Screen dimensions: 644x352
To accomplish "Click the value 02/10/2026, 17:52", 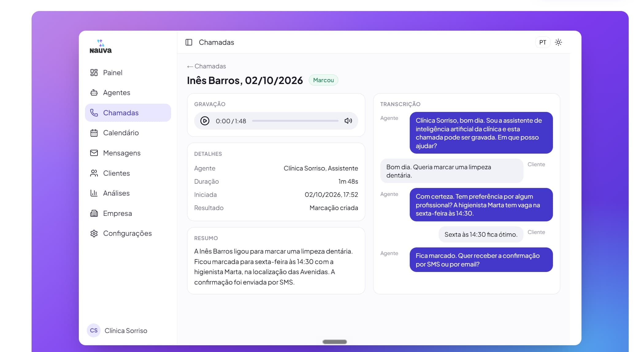I will pyautogui.click(x=331, y=195).
